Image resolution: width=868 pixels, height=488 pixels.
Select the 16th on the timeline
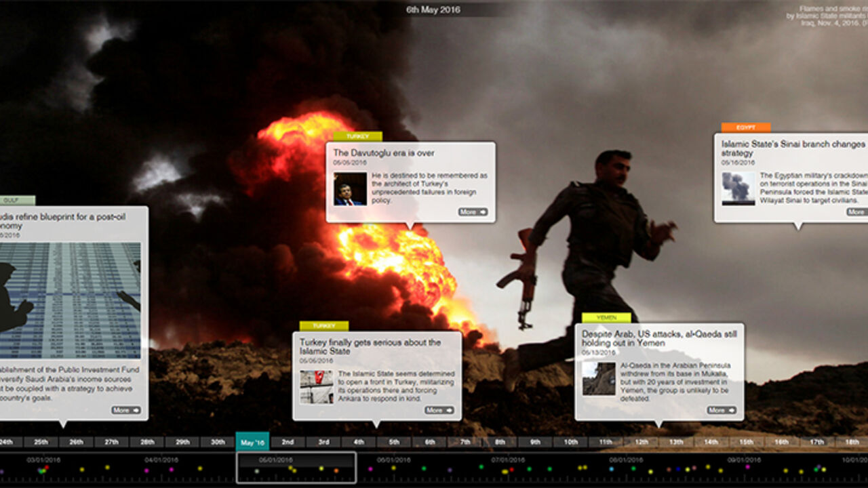782,442
